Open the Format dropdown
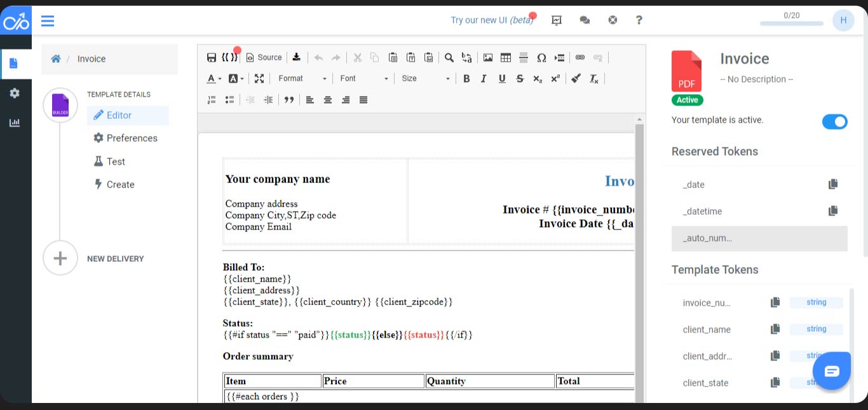The height and width of the screenshot is (410, 868). pos(302,79)
